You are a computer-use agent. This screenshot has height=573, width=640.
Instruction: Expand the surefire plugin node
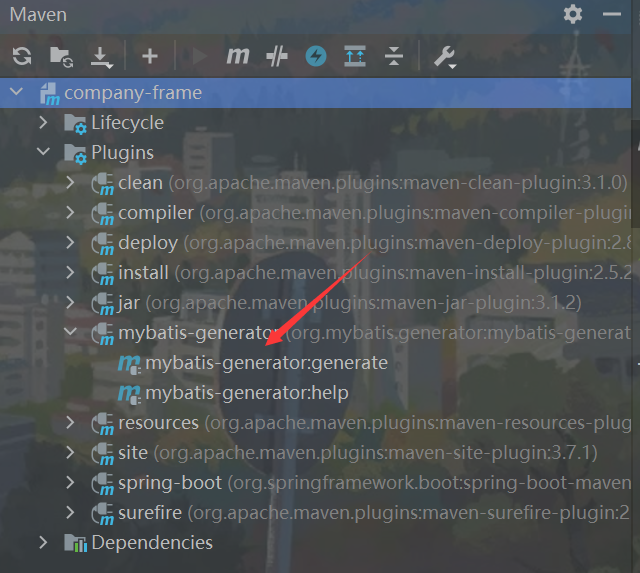pyautogui.click(x=70, y=513)
